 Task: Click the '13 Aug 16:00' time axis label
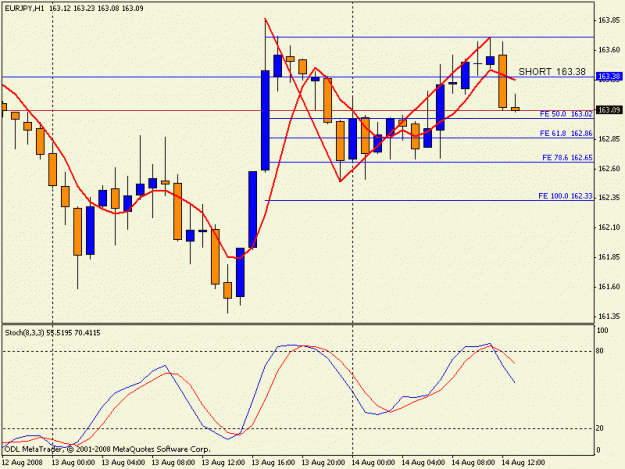coord(273,463)
